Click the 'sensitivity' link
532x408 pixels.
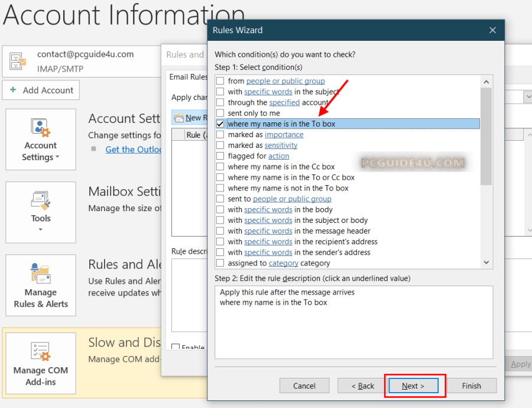[x=281, y=145]
